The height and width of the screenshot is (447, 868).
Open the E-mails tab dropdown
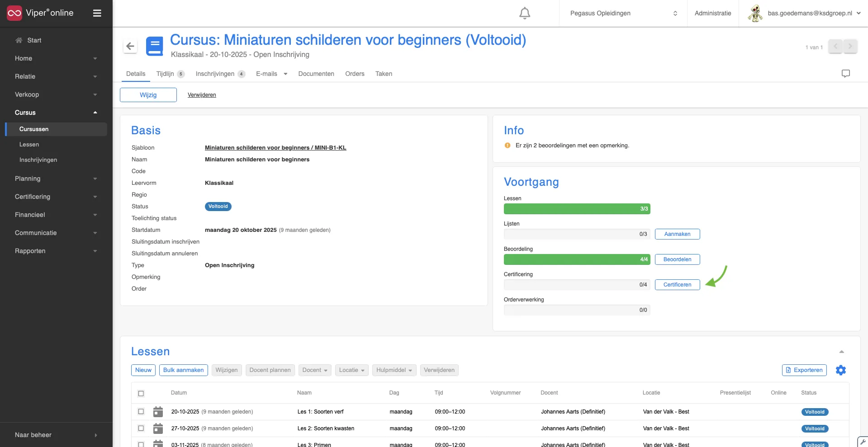272,74
